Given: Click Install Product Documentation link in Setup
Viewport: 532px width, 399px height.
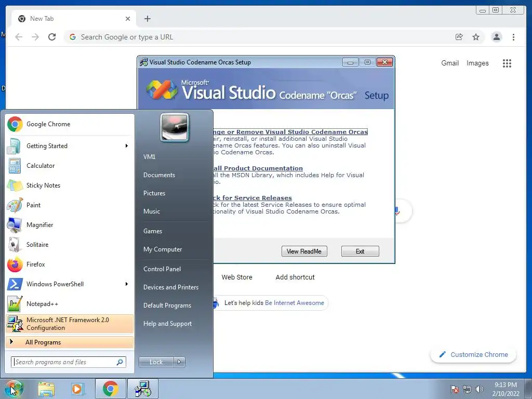Looking at the screenshot, I should 258,168.
